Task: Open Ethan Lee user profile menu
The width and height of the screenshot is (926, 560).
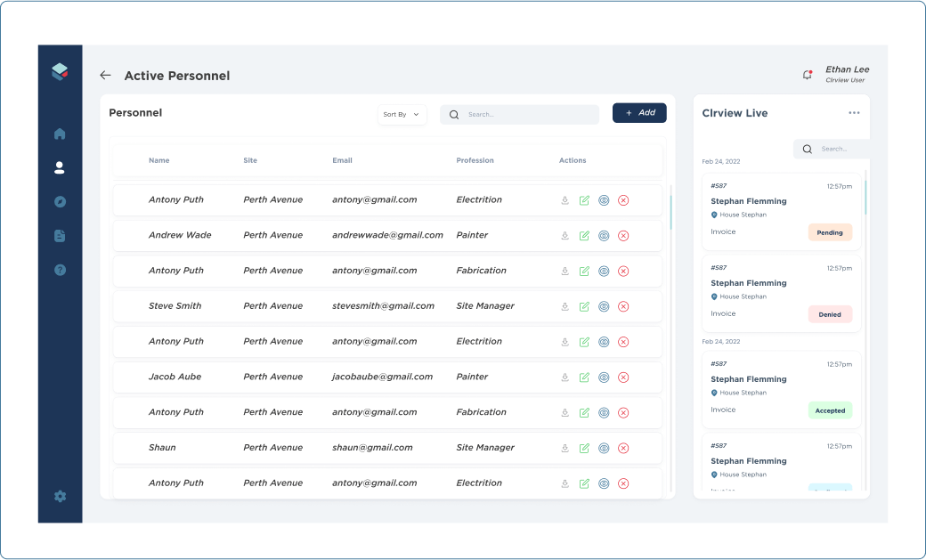Action: [846, 74]
